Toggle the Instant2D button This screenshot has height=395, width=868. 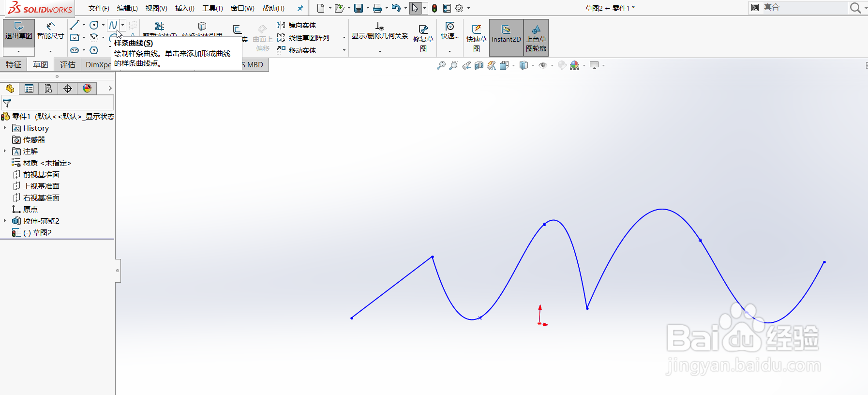(x=506, y=37)
